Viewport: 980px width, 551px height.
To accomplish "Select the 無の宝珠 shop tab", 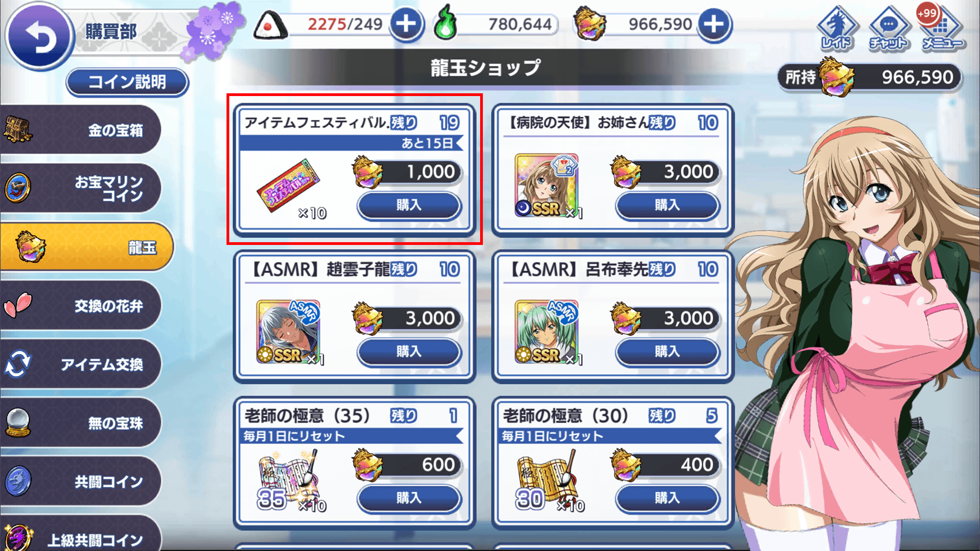I will point(81,422).
